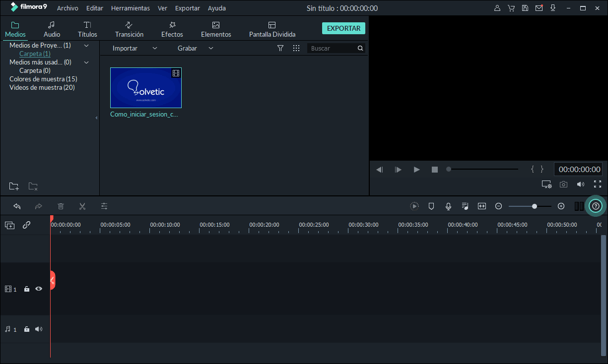Mute audio track 1 with the speaker icon
Screen dimensions: 608x364
pyautogui.click(x=38, y=329)
